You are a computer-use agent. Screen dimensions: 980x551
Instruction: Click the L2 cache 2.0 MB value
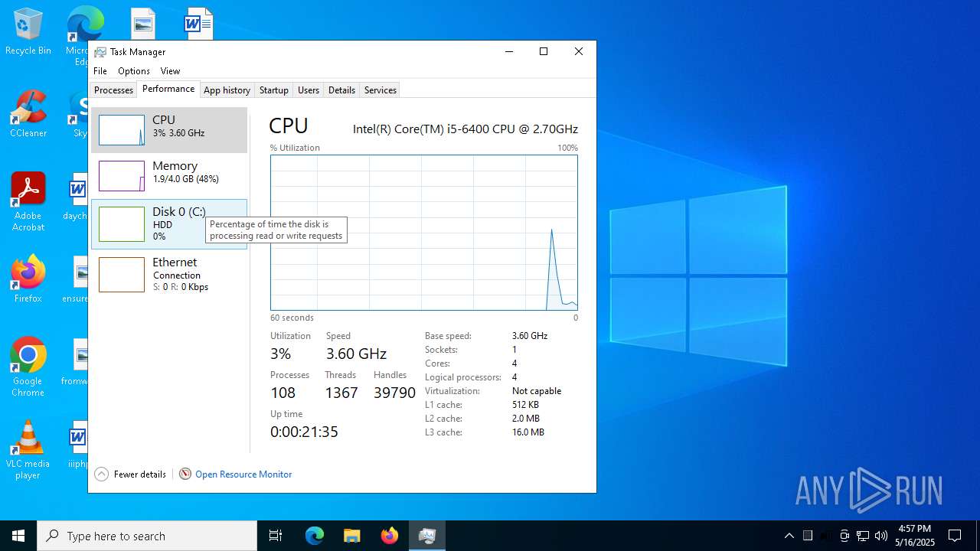526,419
